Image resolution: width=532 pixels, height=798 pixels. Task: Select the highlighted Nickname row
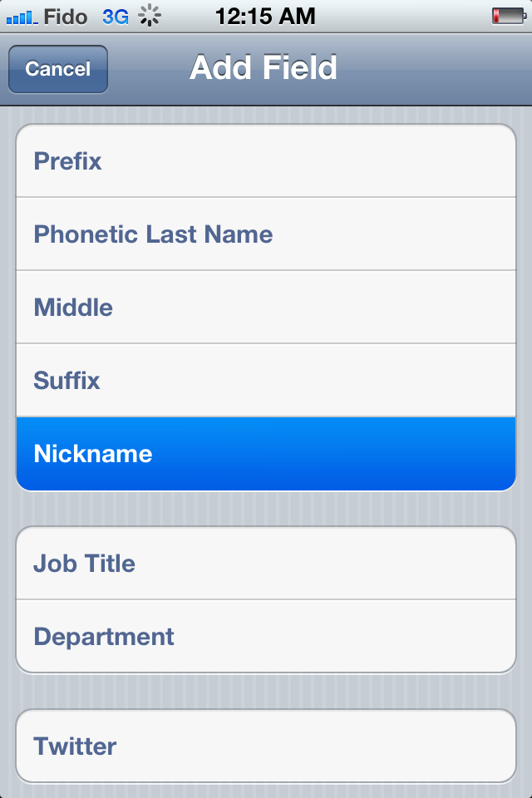266,454
